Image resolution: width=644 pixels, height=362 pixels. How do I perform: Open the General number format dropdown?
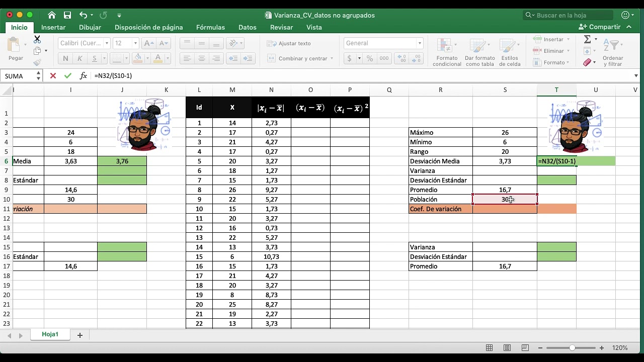tap(420, 43)
